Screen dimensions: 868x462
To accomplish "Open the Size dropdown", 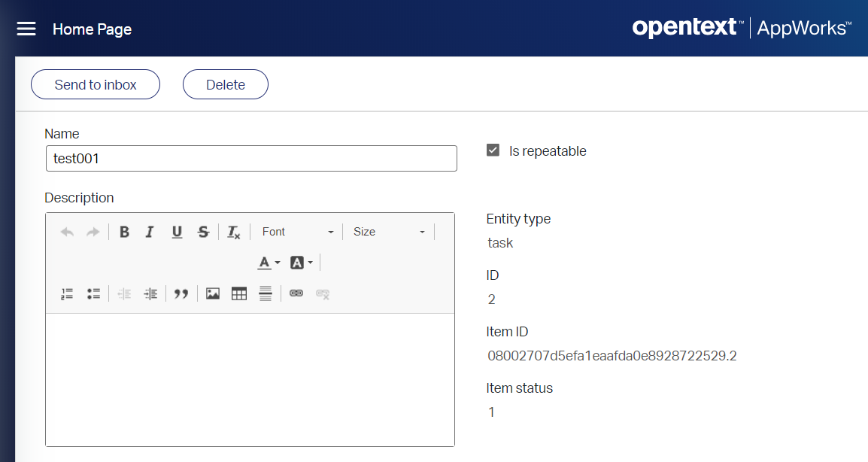I will tap(389, 232).
